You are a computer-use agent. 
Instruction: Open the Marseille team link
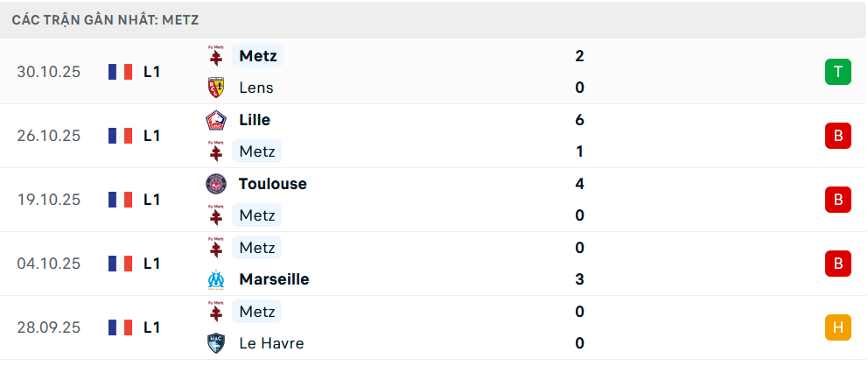[273, 279]
